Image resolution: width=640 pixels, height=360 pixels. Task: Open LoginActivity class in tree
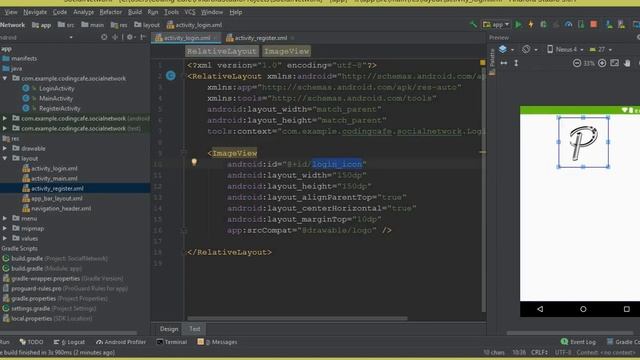tap(56, 88)
